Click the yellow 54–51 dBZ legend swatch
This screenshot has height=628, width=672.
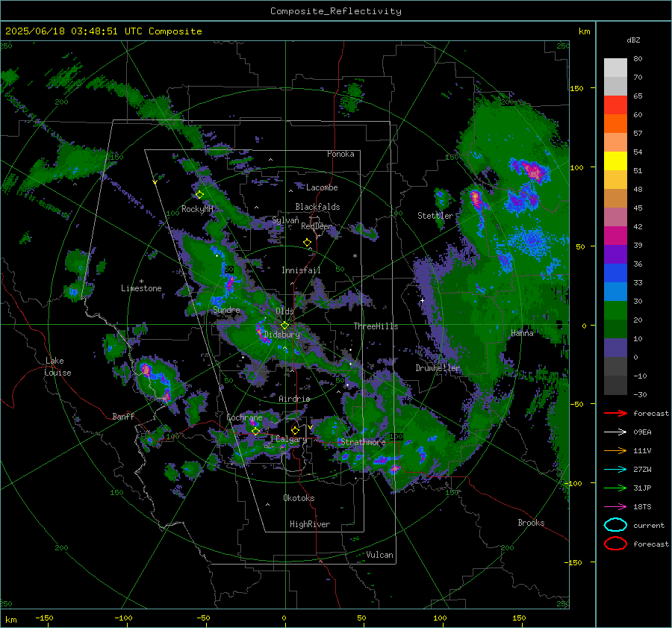pyautogui.click(x=615, y=161)
